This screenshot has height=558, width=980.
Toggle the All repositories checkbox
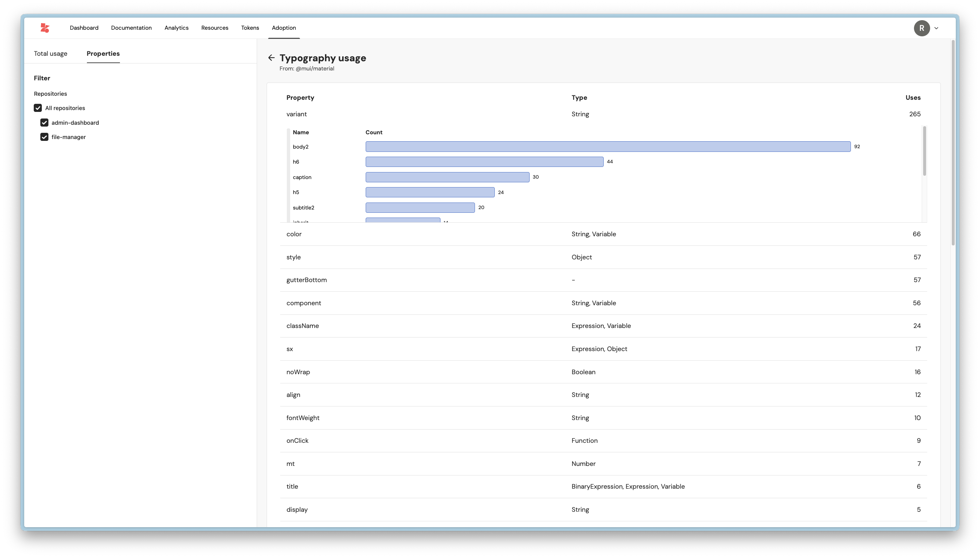click(x=37, y=108)
